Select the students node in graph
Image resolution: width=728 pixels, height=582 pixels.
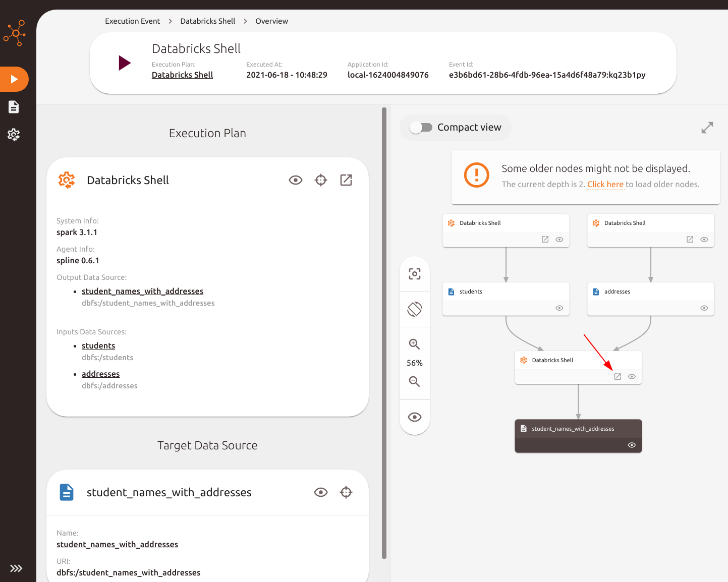pyautogui.click(x=506, y=299)
